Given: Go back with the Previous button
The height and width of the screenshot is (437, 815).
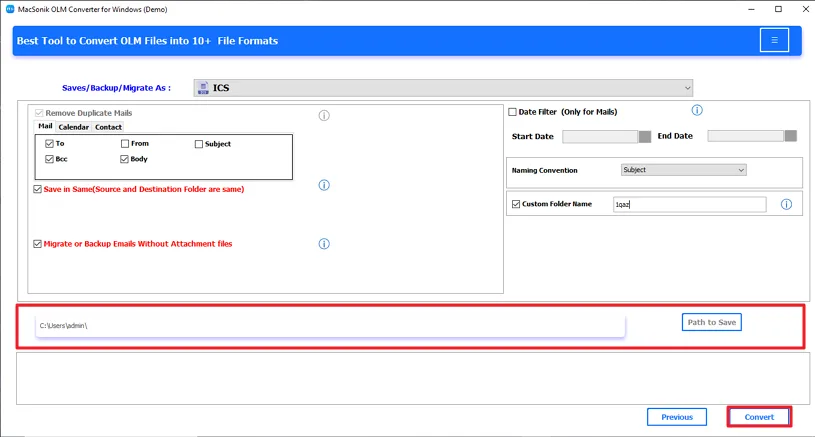Looking at the screenshot, I should [x=676, y=417].
